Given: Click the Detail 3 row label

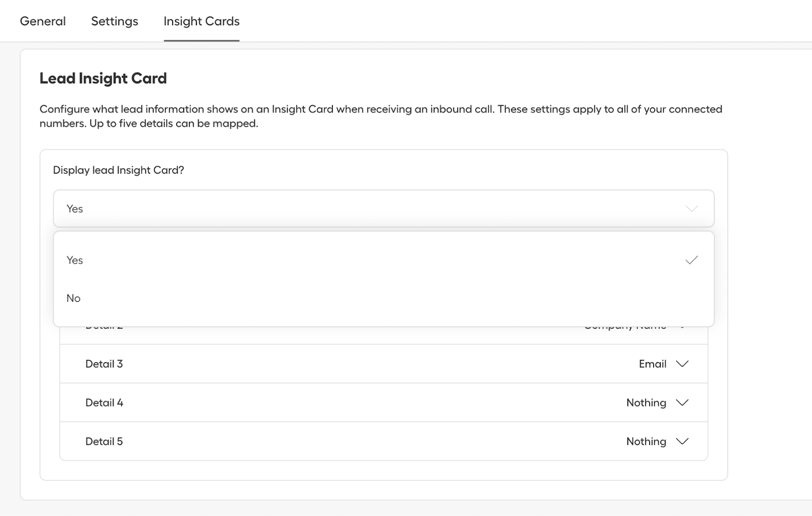Looking at the screenshot, I should pos(104,364).
